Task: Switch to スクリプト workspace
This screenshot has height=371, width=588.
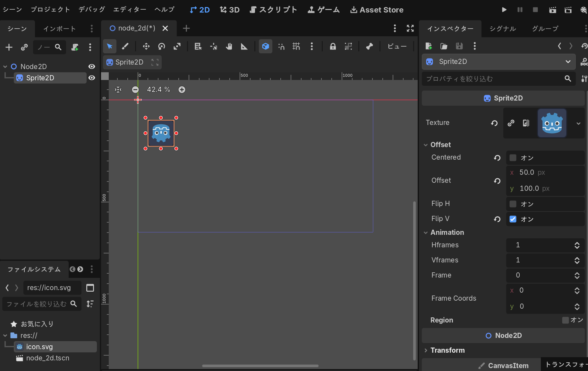Action: 273,10
